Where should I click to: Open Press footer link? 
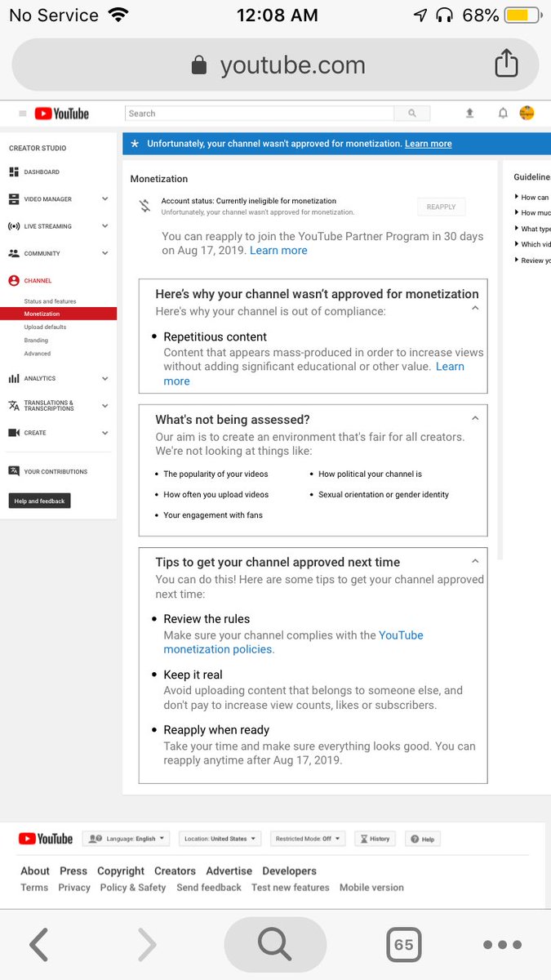click(x=73, y=871)
